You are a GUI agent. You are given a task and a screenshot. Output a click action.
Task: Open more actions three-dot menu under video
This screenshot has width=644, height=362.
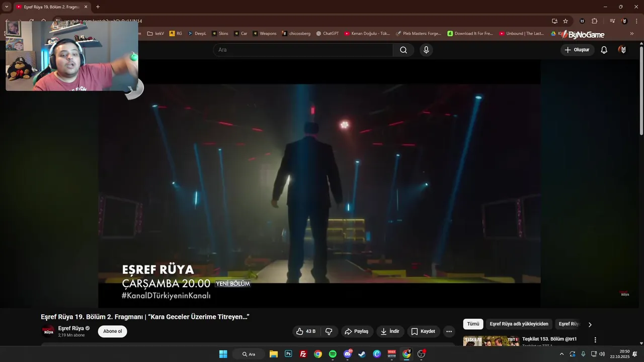(x=449, y=331)
